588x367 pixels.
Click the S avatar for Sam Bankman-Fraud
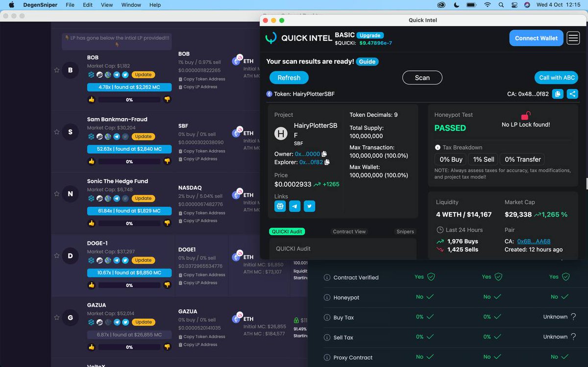click(70, 132)
